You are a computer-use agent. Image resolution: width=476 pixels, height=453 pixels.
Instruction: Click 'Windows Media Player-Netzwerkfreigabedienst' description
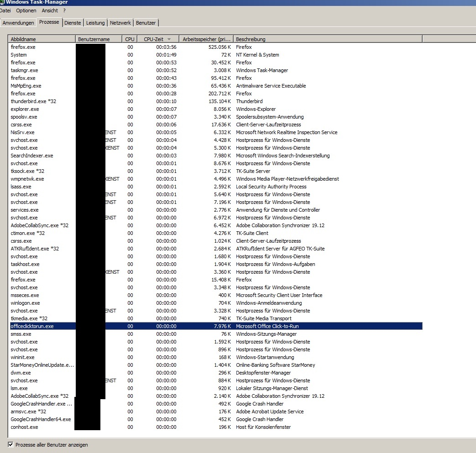point(288,179)
